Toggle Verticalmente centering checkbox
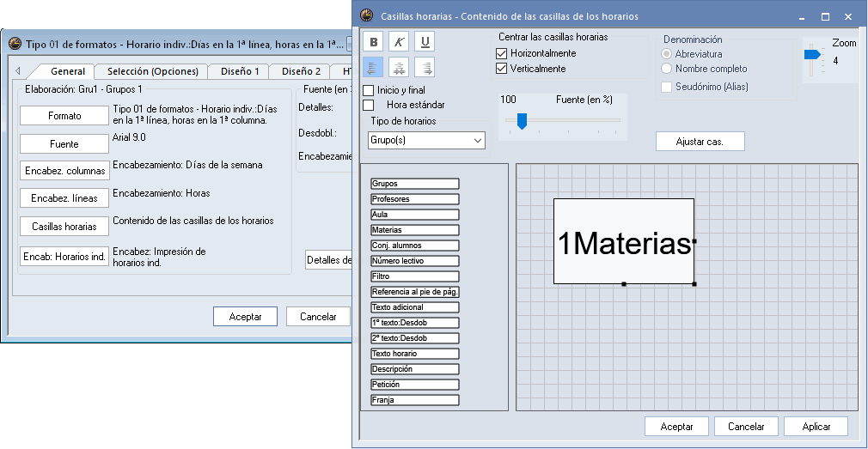The height and width of the screenshot is (449, 868). (x=502, y=70)
